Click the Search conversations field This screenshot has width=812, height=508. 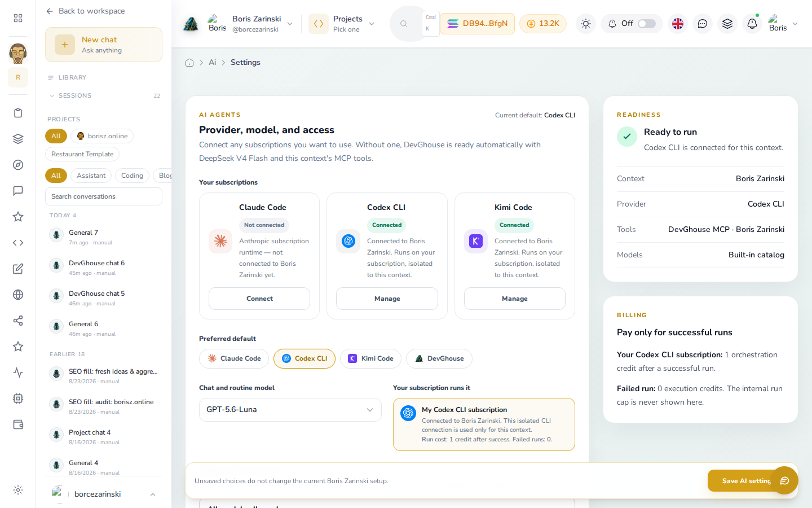point(104,196)
